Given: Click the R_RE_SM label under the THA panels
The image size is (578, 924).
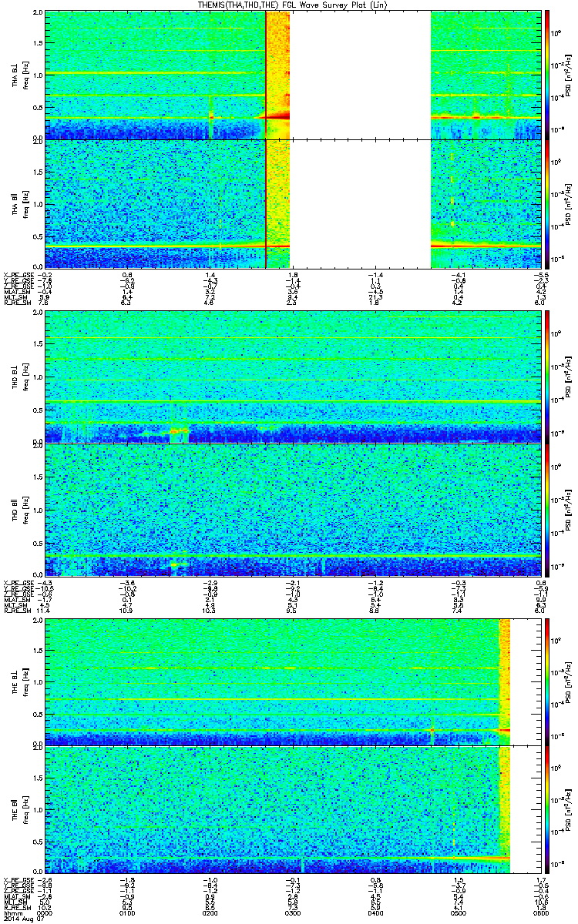Looking at the screenshot, I should pos(19,304).
